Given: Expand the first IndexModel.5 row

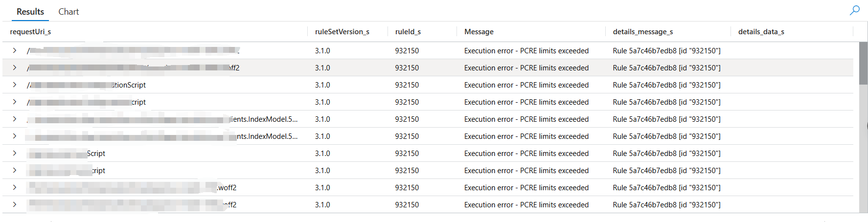Looking at the screenshot, I should pos(15,119).
